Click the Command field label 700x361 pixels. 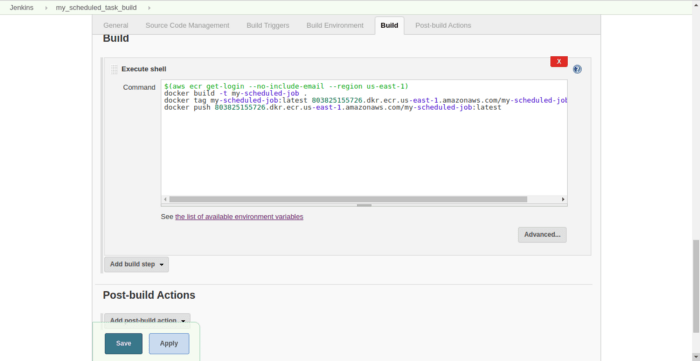coord(139,87)
